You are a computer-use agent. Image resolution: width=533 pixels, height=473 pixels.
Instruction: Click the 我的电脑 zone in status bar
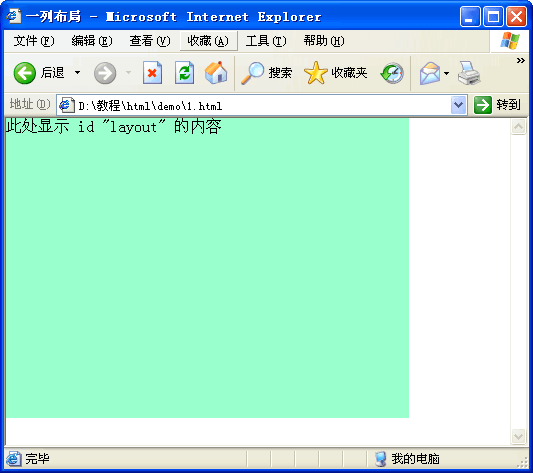pos(407,459)
